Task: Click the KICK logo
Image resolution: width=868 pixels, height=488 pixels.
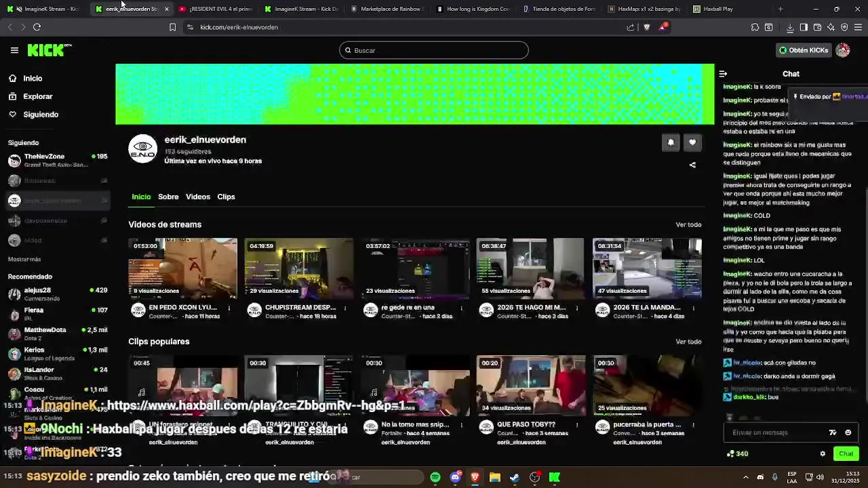Action: click(48, 50)
